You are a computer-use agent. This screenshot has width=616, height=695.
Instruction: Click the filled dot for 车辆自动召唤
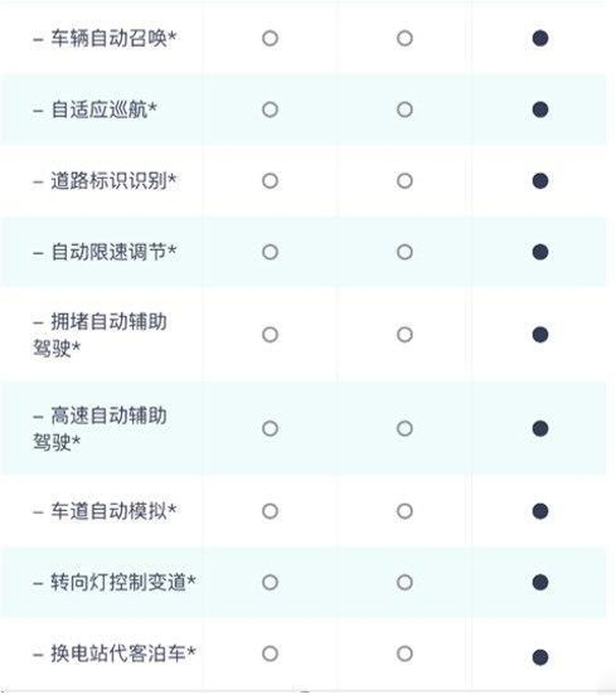[x=540, y=38]
